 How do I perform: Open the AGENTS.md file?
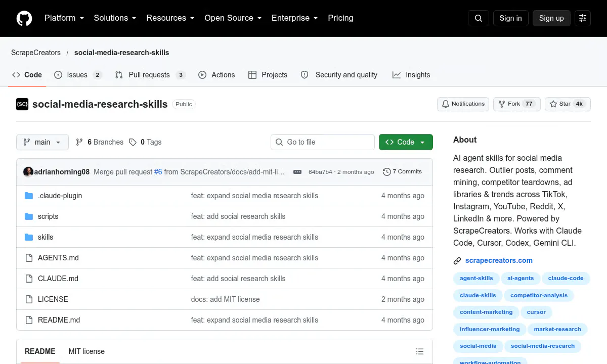coord(58,258)
